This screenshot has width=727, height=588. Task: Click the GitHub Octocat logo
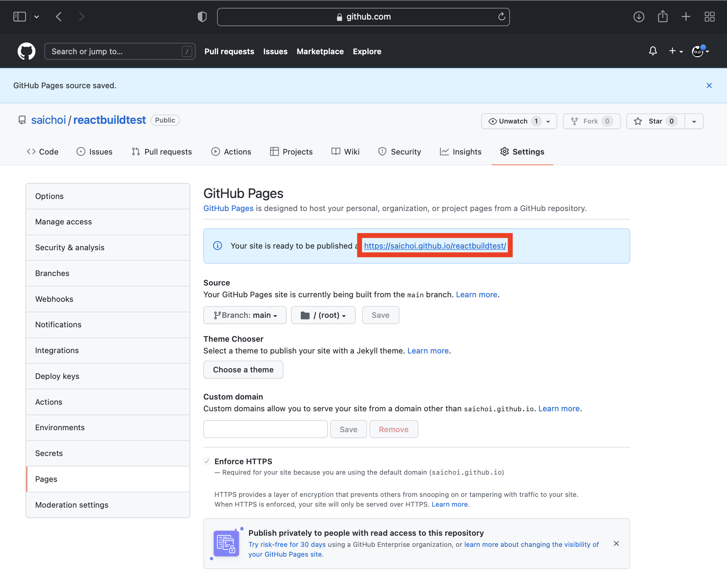pos(26,51)
